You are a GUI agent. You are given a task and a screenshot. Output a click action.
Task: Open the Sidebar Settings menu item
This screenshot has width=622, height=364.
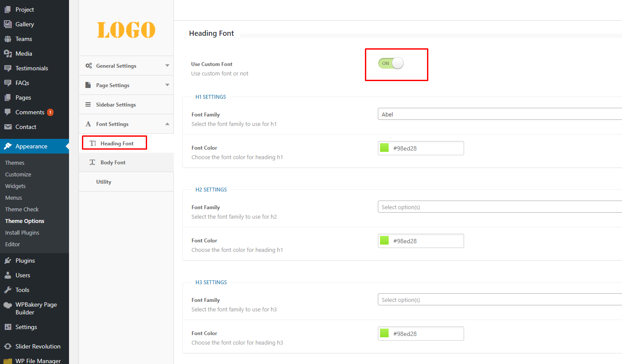point(116,105)
